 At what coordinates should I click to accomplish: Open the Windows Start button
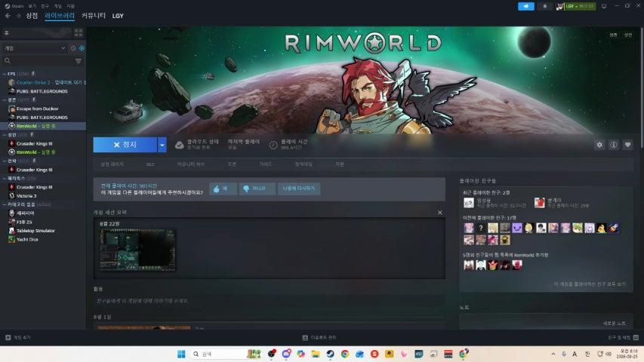(x=181, y=354)
